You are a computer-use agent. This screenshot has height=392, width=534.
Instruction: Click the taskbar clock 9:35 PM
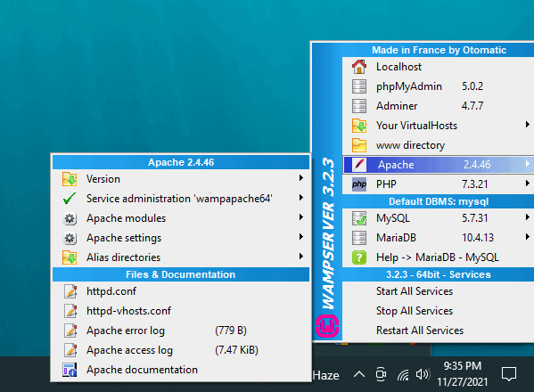(462, 366)
